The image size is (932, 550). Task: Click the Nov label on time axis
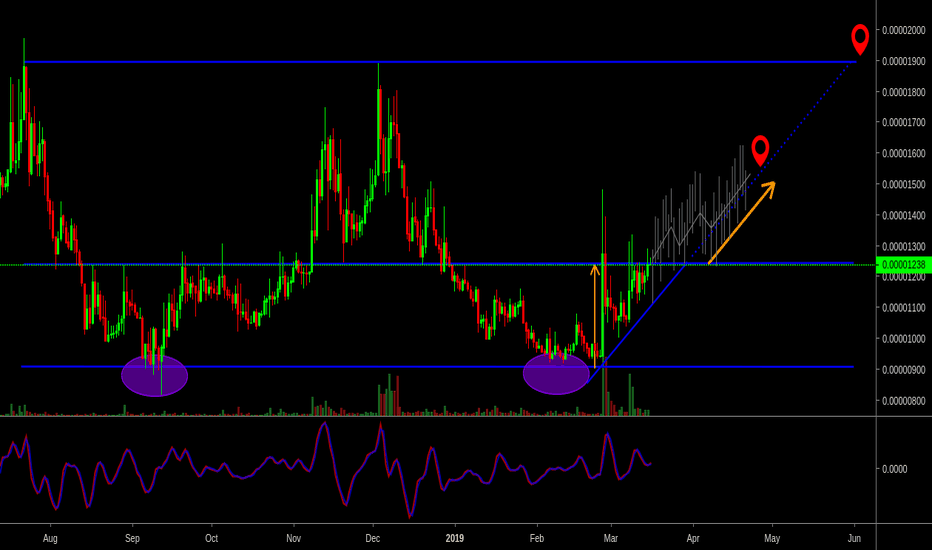(x=294, y=538)
